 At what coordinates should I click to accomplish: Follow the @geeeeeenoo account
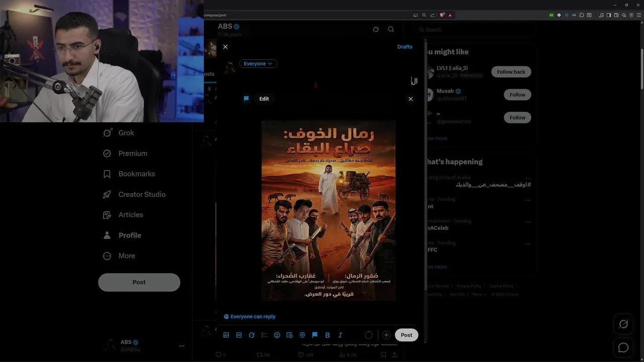coord(517,118)
